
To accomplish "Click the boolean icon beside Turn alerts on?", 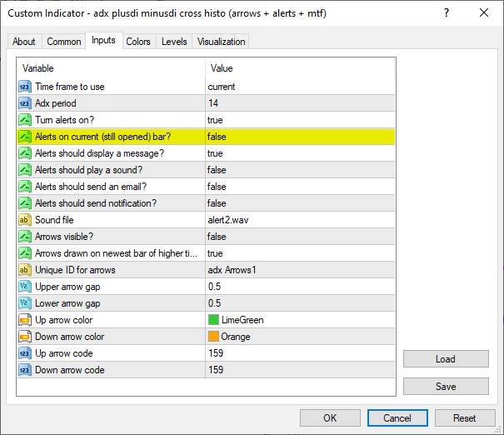I will pos(25,120).
